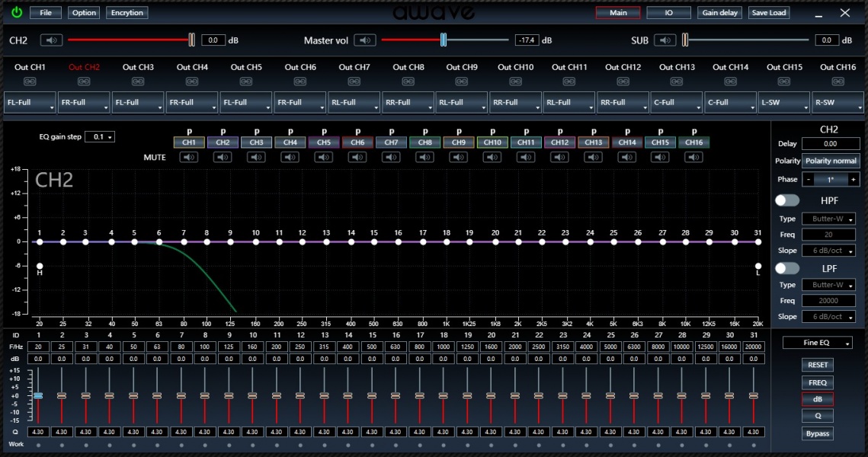Mute CH2 volume speaker icon

(51, 40)
